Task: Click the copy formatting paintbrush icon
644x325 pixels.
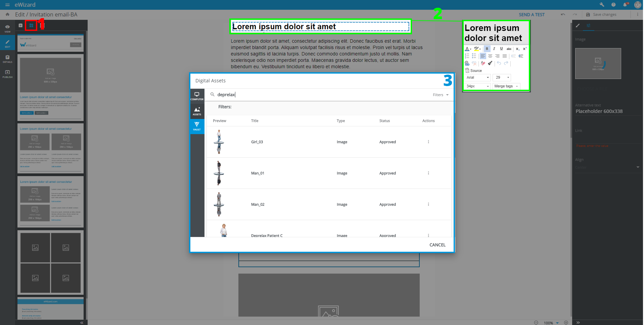Action: pos(490,63)
